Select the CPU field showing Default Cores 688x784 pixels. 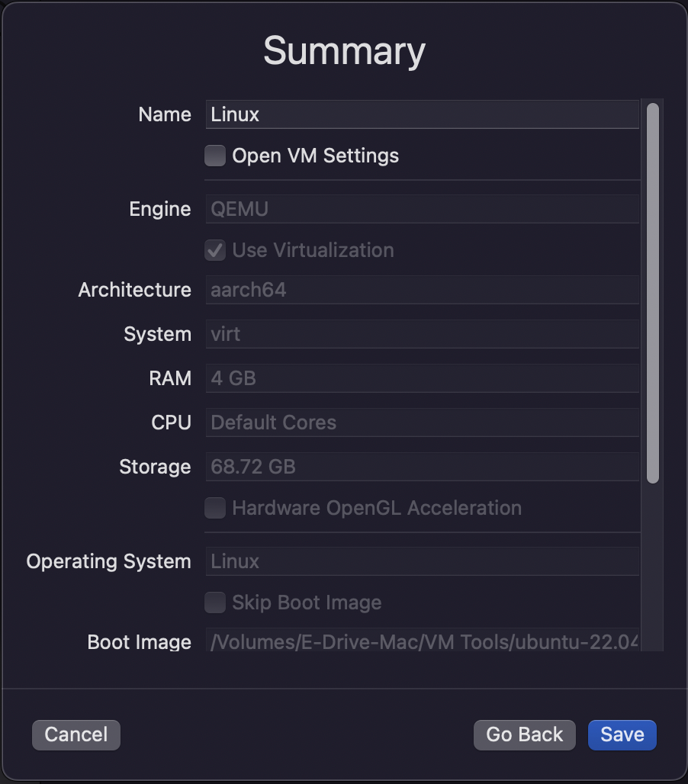[423, 423]
